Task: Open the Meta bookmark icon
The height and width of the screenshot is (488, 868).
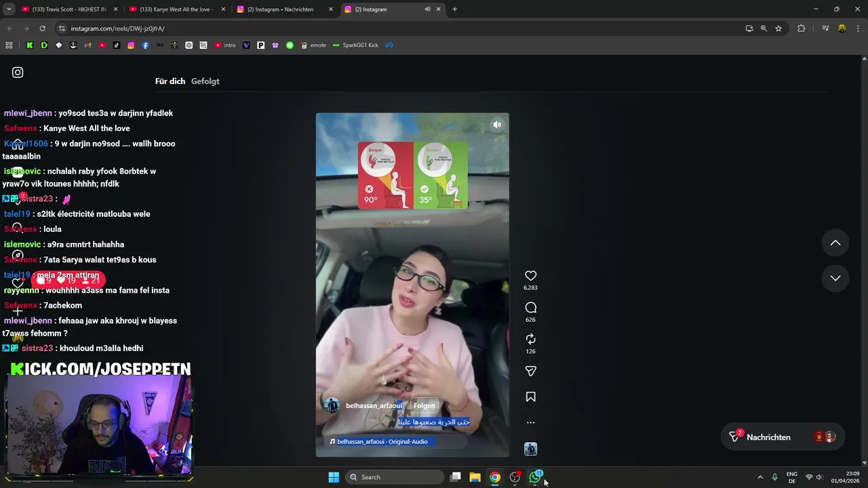Action: (389, 45)
